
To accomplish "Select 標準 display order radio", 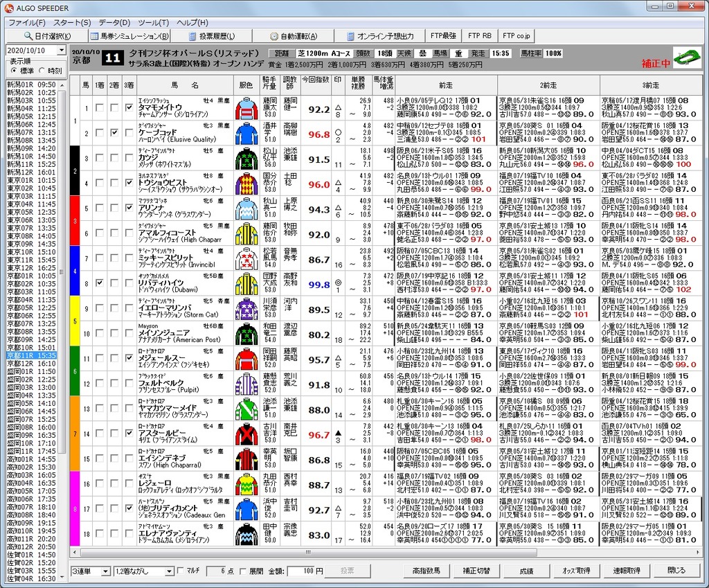I will click(14, 71).
